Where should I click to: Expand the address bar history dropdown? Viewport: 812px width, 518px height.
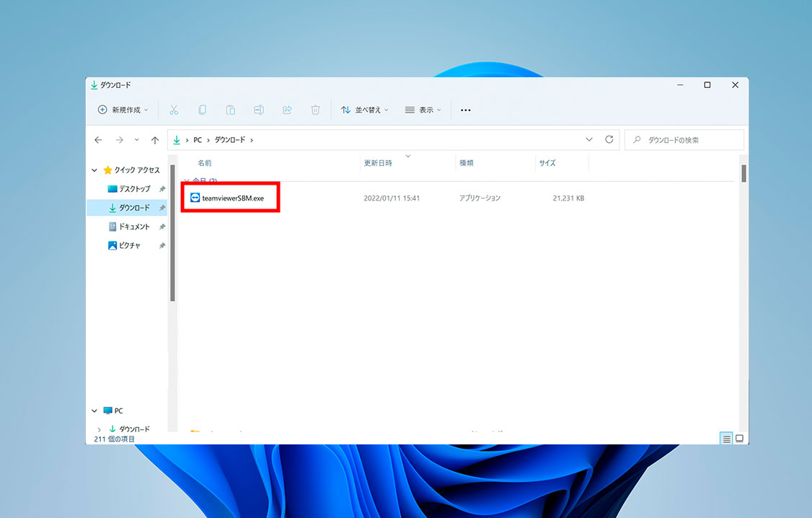click(588, 139)
